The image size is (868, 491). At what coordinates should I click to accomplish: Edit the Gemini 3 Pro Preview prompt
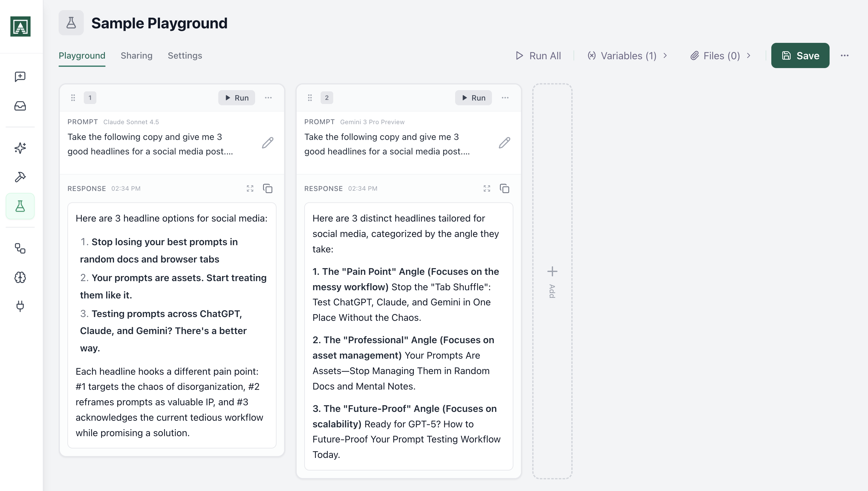pos(504,143)
